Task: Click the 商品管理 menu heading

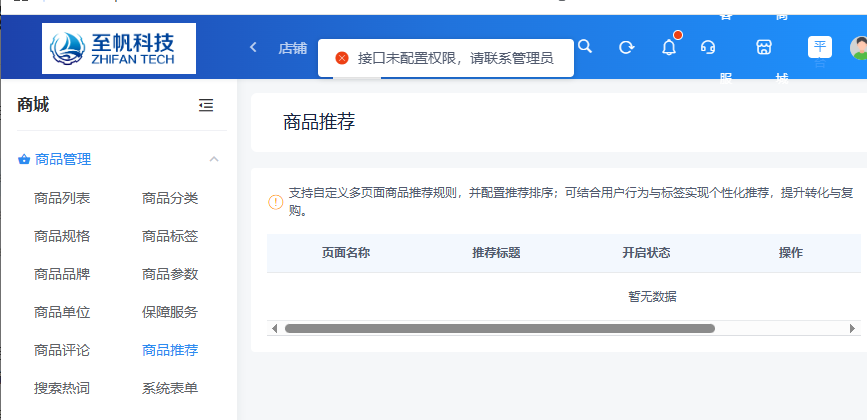Action: coord(63,160)
